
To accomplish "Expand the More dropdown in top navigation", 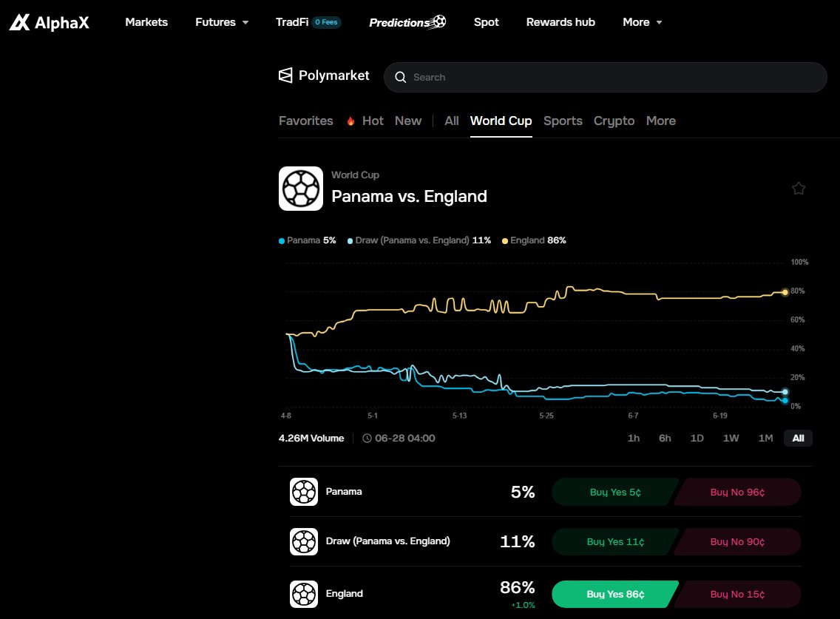I will click(x=643, y=22).
